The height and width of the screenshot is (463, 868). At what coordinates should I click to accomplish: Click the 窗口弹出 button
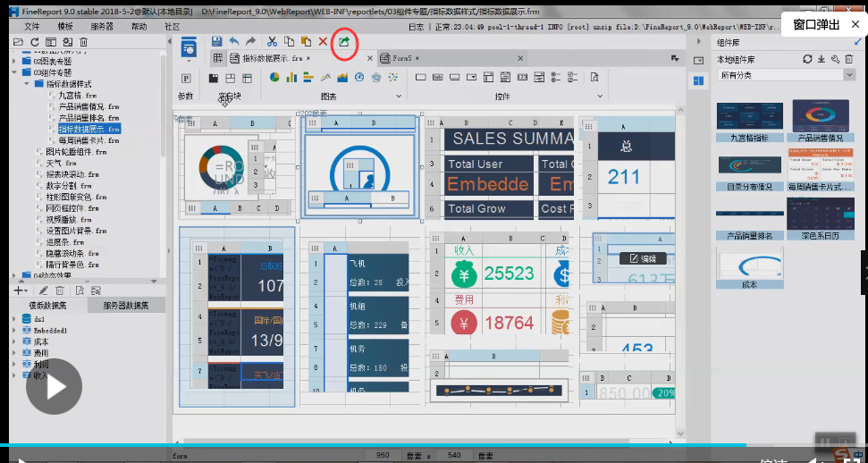(815, 24)
